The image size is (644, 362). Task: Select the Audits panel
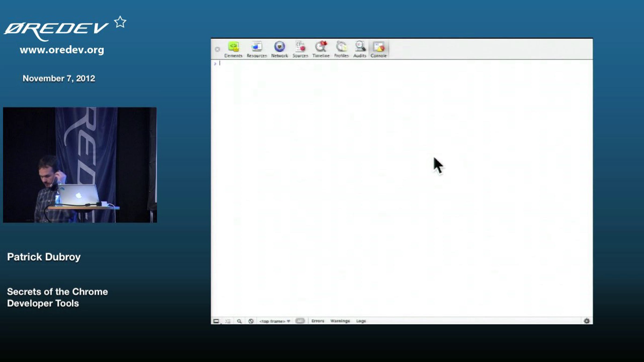(x=360, y=50)
